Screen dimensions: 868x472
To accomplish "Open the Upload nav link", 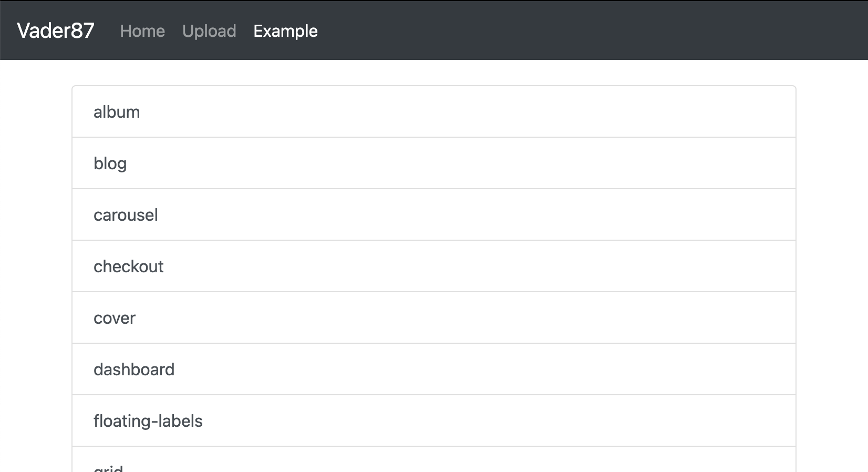I will pyautogui.click(x=209, y=31).
